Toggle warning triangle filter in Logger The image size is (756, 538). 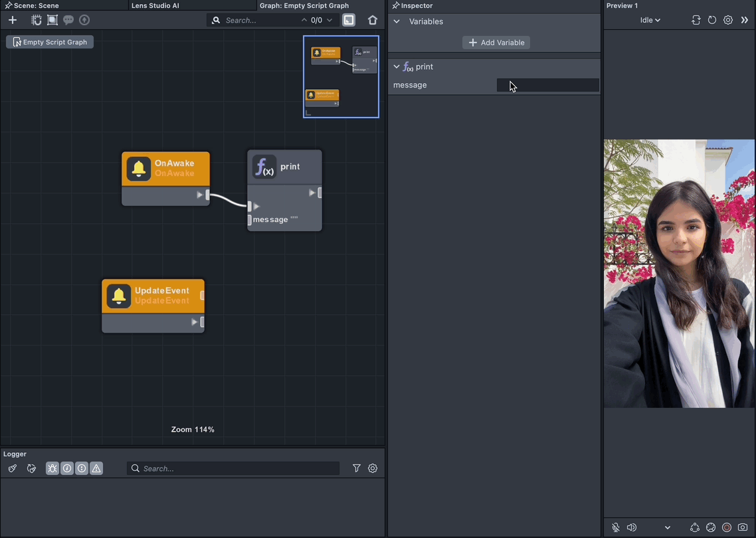pyautogui.click(x=96, y=468)
